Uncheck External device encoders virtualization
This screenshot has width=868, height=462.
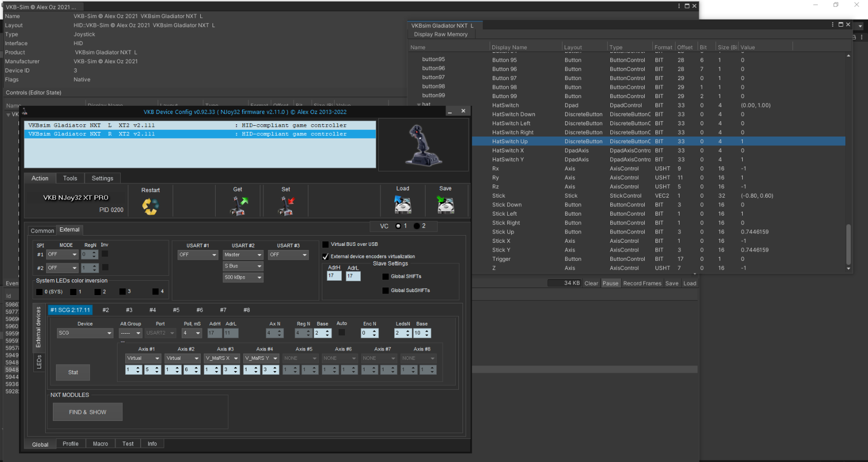(x=325, y=257)
